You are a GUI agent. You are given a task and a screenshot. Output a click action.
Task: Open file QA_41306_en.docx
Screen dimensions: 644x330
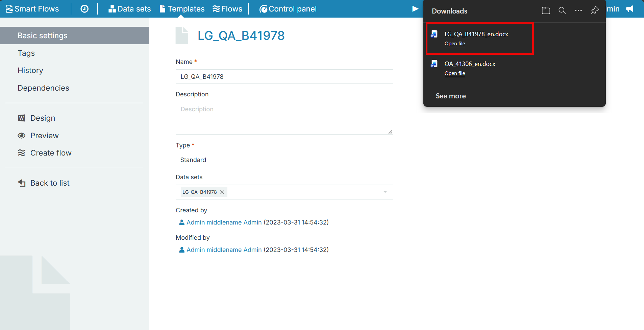click(454, 73)
